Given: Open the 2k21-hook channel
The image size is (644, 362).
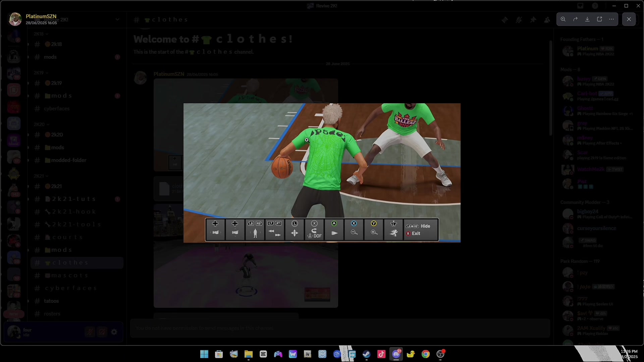Looking at the screenshot, I should tap(77, 212).
